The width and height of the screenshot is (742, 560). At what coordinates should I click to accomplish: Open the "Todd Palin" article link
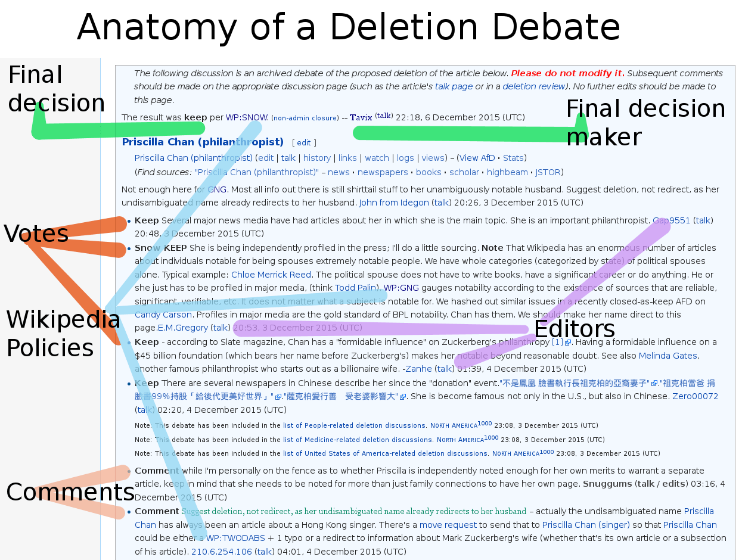(x=356, y=288)
